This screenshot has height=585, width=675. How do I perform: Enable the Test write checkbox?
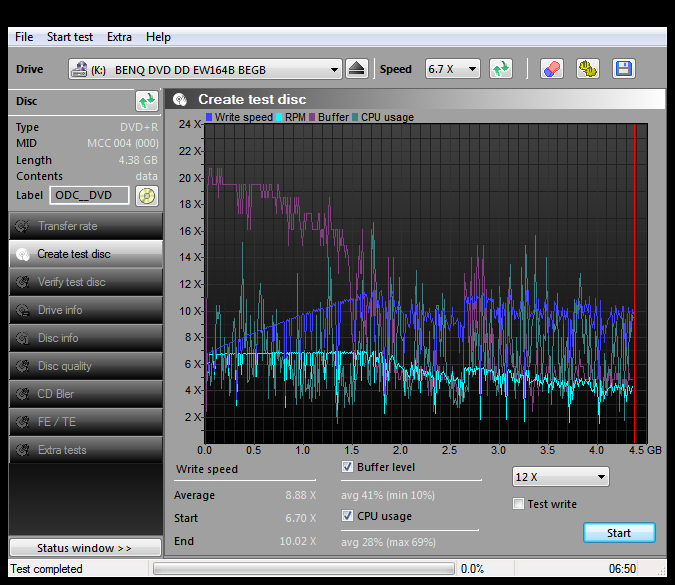(x=519, y=504)
